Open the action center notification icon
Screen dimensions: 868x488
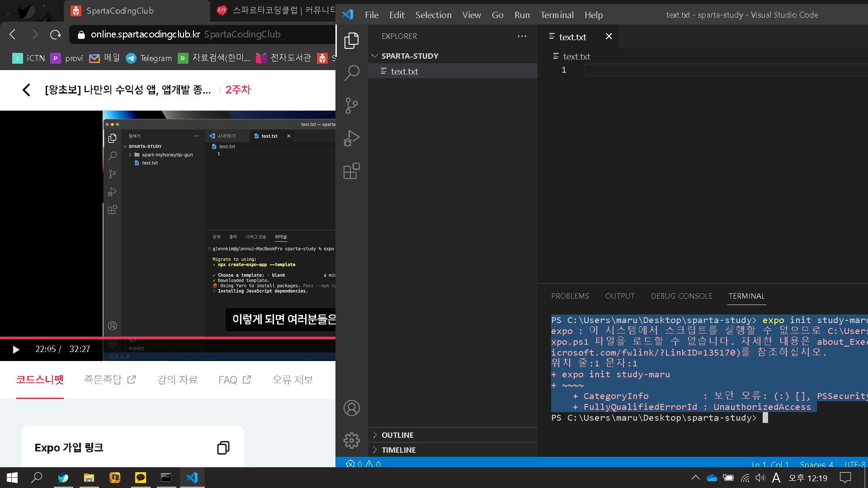(845, 478)
